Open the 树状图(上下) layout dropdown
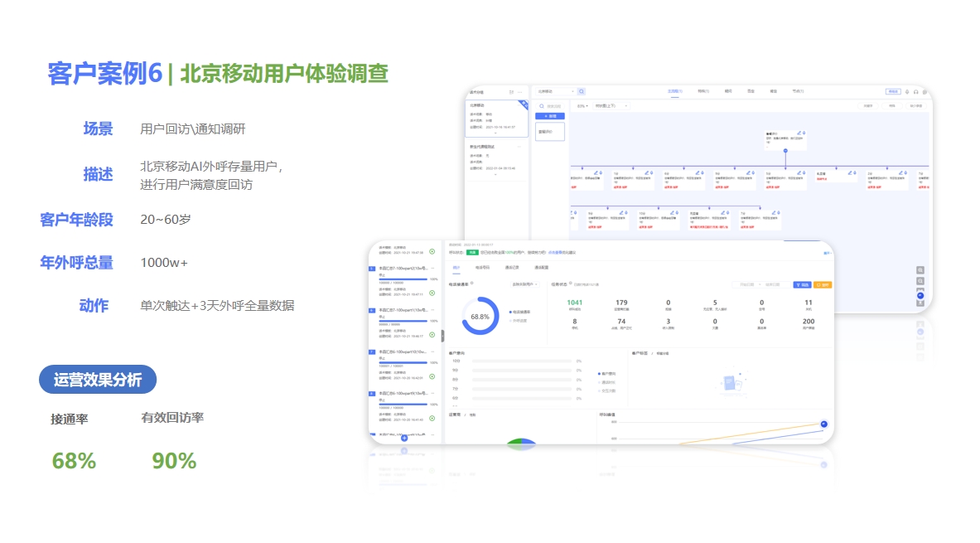This screenshot has height=543, width=980. click(611, 106)
